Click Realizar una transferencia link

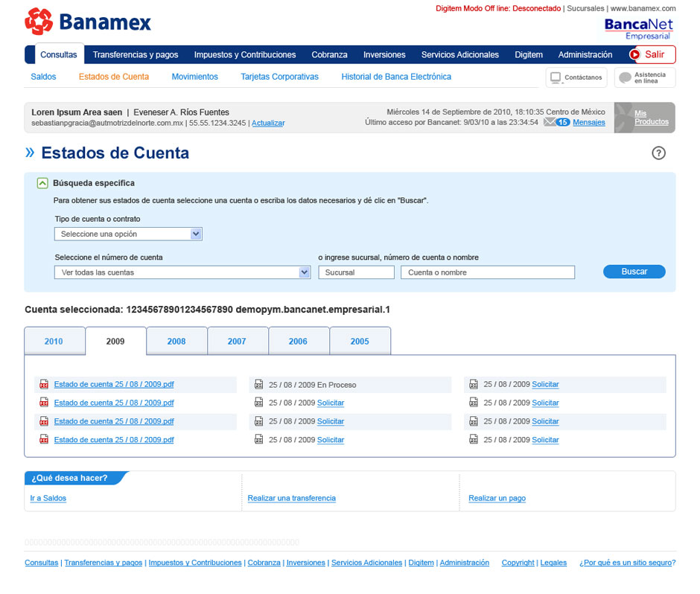[291, 498]
